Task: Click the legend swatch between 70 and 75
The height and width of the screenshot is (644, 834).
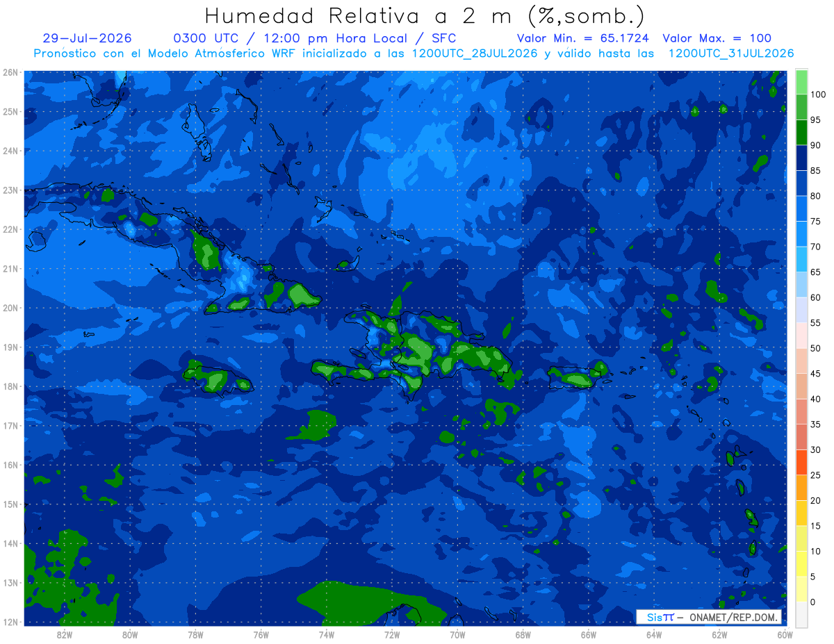Action: point(801,233)
